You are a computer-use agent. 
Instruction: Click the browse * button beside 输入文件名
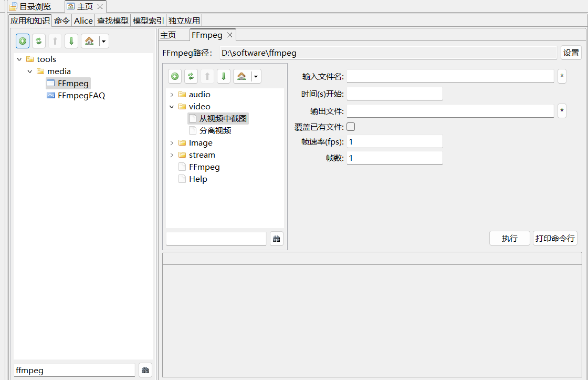click(562, 76)
